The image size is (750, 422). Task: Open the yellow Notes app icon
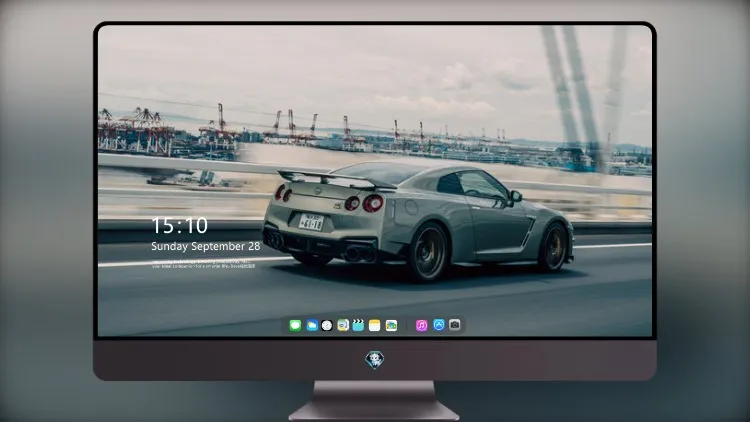375,325
